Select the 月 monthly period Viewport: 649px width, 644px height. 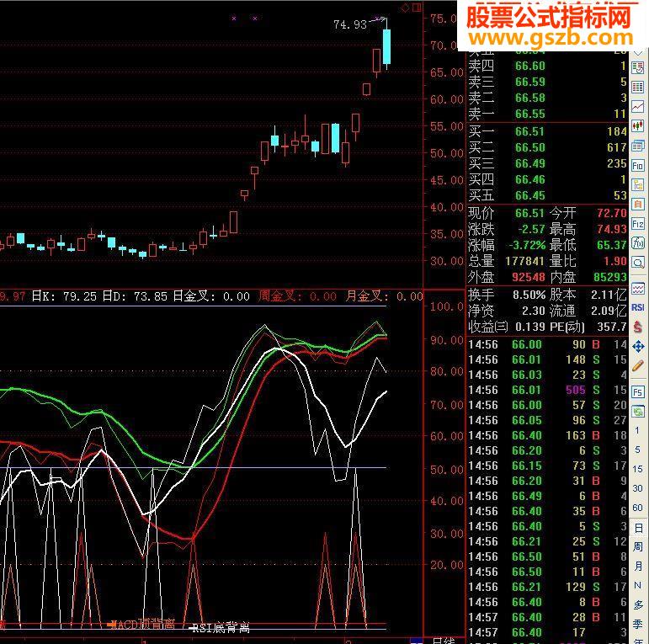point(638,566)
